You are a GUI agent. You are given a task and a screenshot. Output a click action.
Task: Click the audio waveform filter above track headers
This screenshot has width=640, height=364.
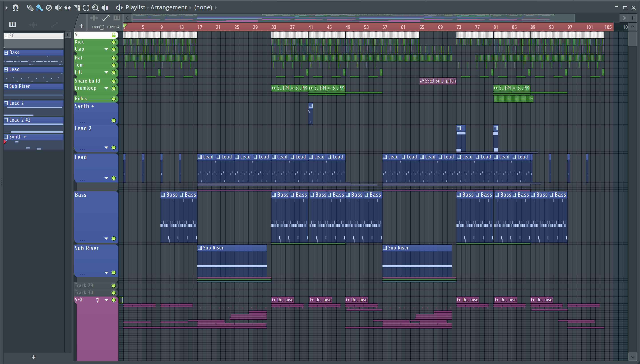[x=94, y=18]
